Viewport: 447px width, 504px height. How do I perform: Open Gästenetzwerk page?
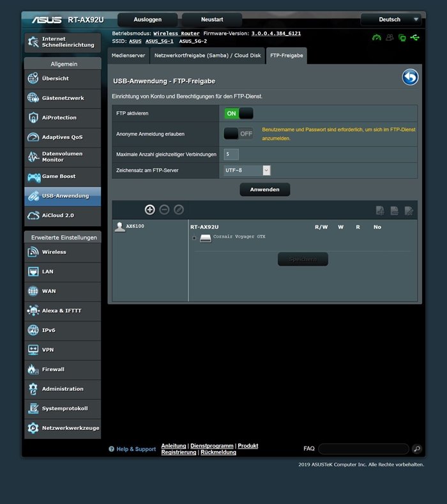63,98
